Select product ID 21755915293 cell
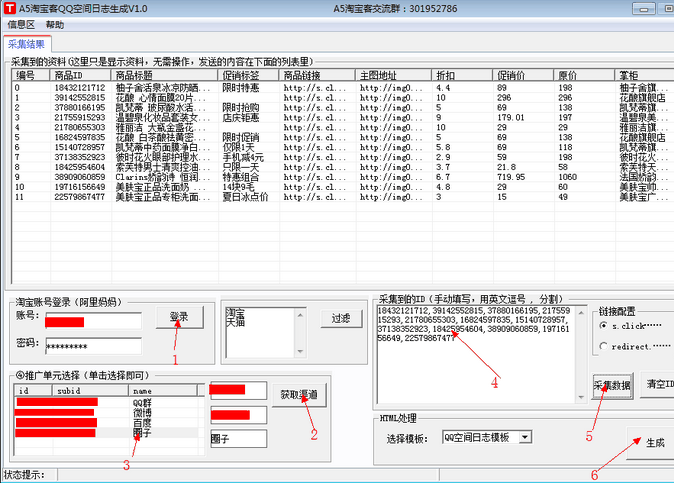Image resolution: width=674 pixels, height=483 pixels. click(x=80, y=117)
